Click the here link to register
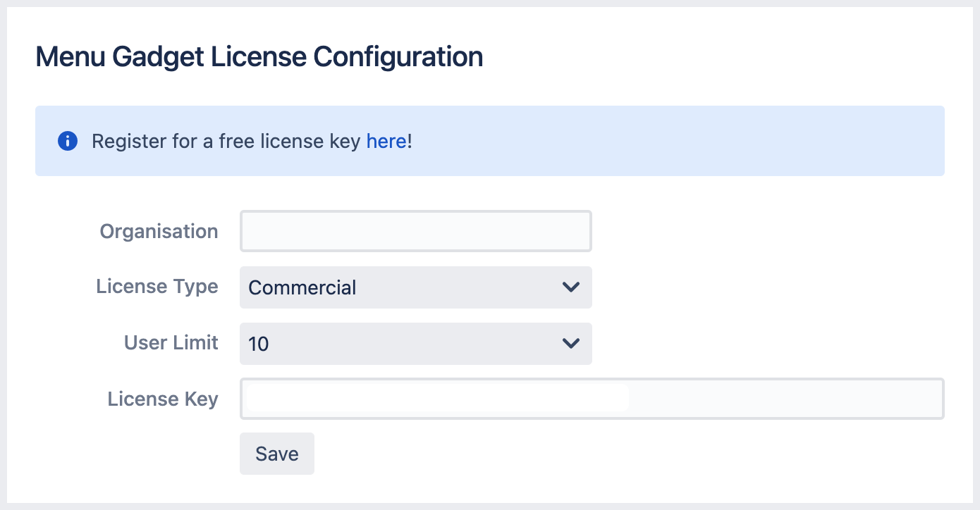 tap(386, 141)
